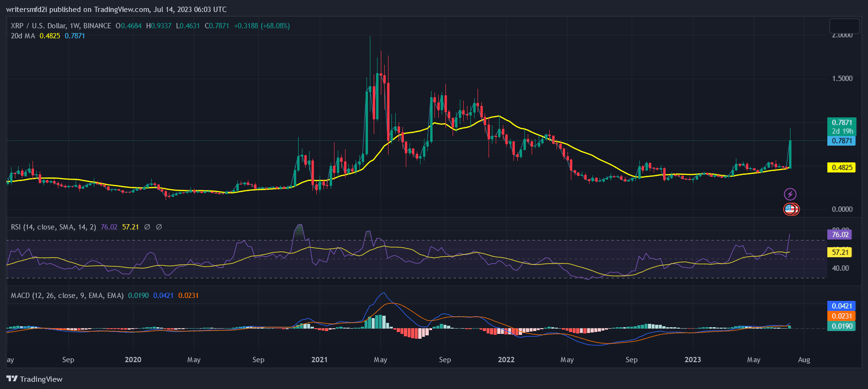868x389 pixels.
Task: Click the blue 0.0421 MACD axis label
Action: coord(841,306)
